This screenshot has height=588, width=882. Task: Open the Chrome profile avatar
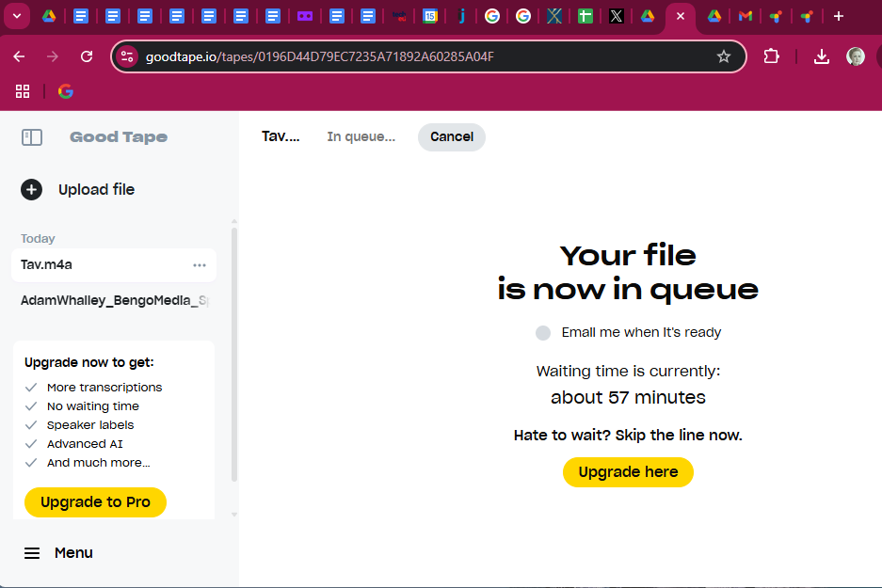pyautogui.click(x=856, y=56)
